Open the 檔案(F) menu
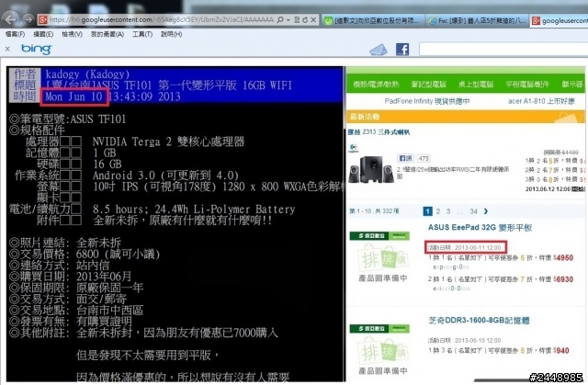Image resolution: width=588 pixels, height=385 pixels. (15, 34)
